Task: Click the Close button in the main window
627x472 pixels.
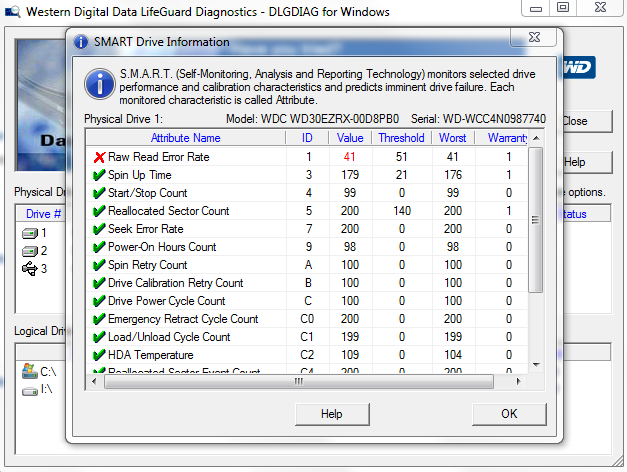Action: point(587,121)
